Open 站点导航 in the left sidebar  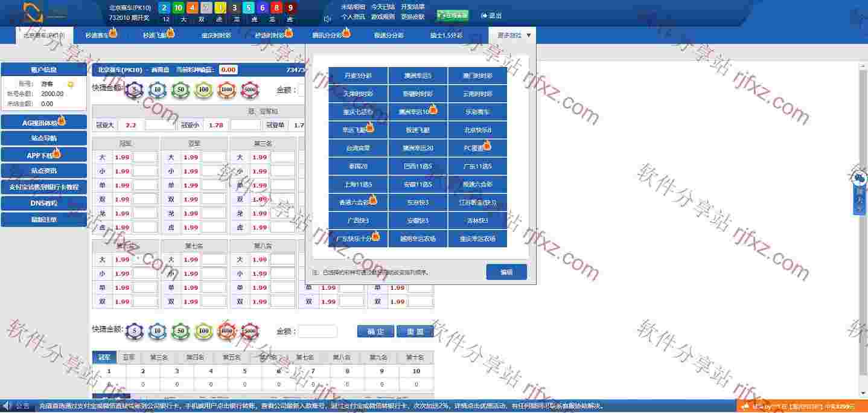point(43,138)
